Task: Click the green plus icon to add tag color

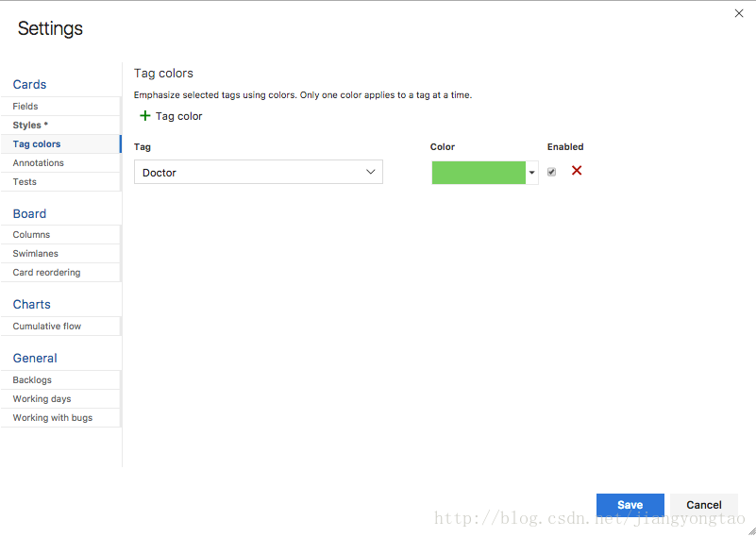Action: click(144, 116)
